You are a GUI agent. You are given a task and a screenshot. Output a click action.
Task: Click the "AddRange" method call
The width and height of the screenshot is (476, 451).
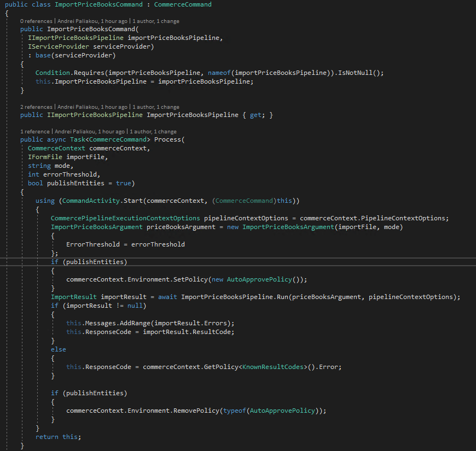point(135,323)
